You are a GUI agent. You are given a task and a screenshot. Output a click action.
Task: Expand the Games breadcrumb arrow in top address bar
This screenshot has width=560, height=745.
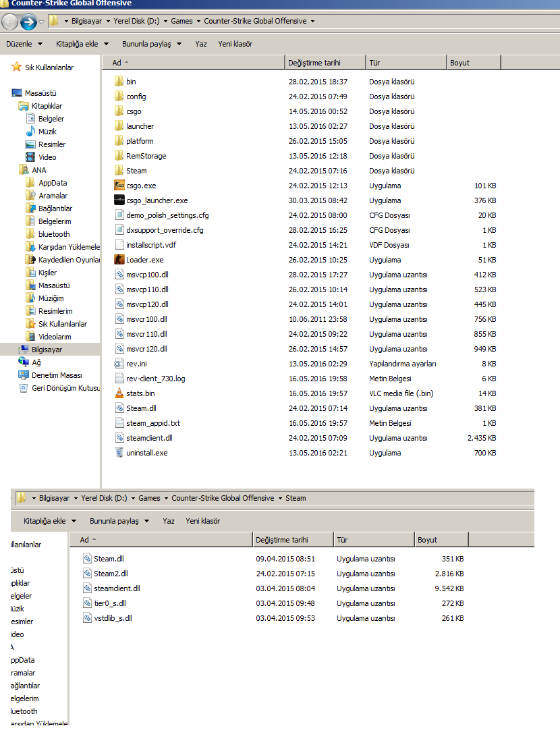pyautogui.click(x=198, y=21)
